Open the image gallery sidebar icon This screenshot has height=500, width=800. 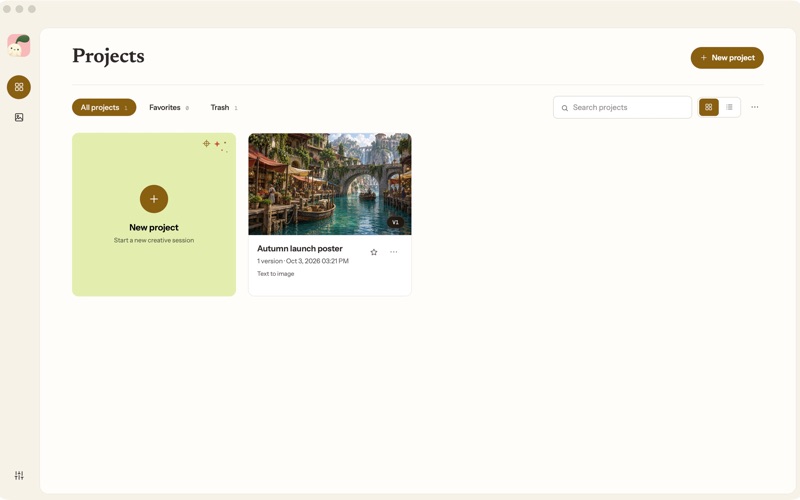point(19,117)
